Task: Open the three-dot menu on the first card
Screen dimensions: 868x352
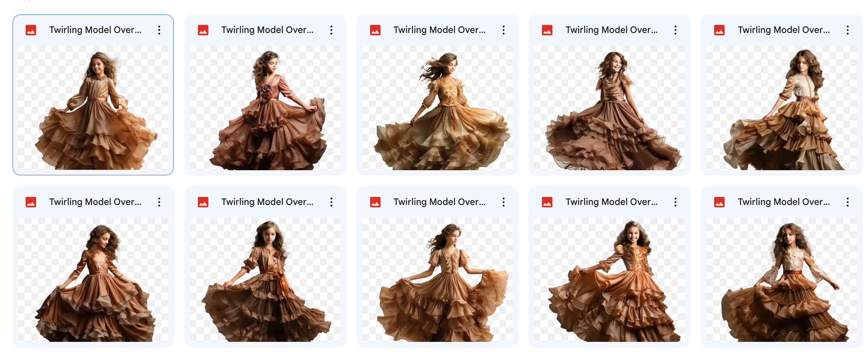Action: (159, 30)
